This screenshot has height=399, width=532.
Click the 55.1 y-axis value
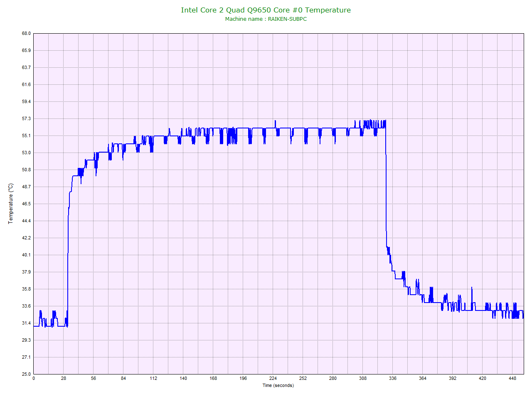pos(26,135)
